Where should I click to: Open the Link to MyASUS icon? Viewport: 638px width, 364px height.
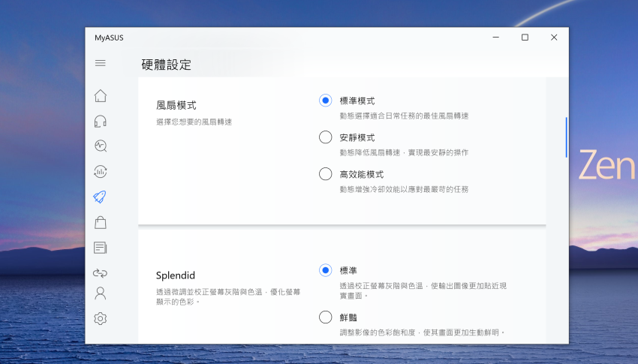pyautogui.click(x=100, y=273)
